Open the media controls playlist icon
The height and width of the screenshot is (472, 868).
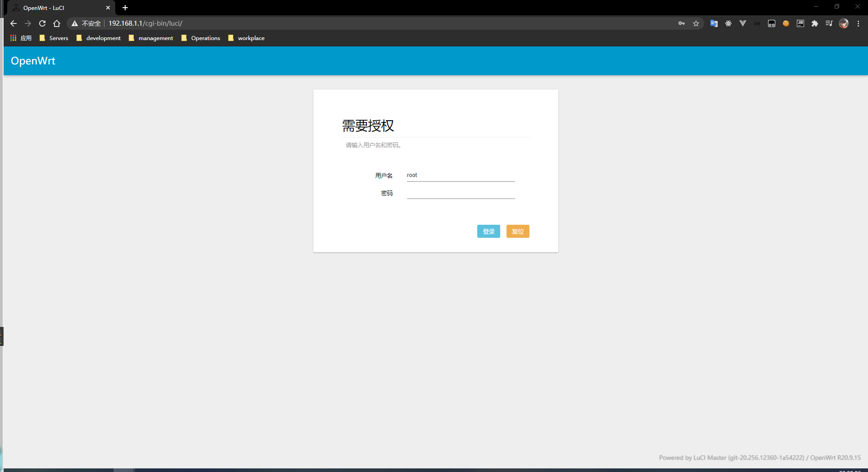(829, 23)
